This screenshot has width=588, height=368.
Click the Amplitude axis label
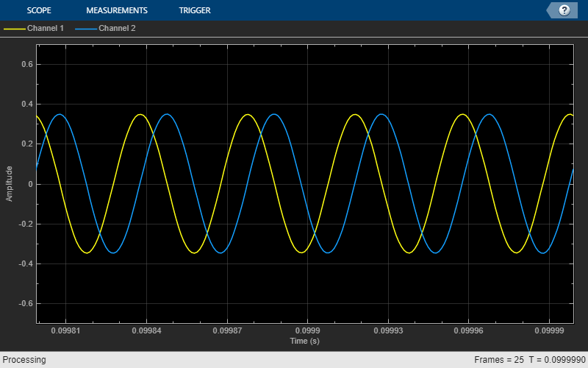pyautogui.click(x=9, y=183)
